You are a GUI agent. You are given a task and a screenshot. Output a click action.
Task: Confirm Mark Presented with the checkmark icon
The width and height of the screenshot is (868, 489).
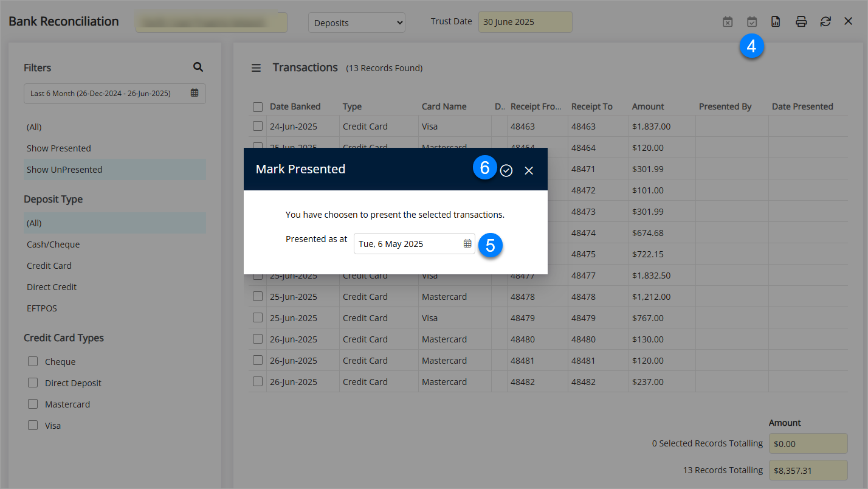506,171
